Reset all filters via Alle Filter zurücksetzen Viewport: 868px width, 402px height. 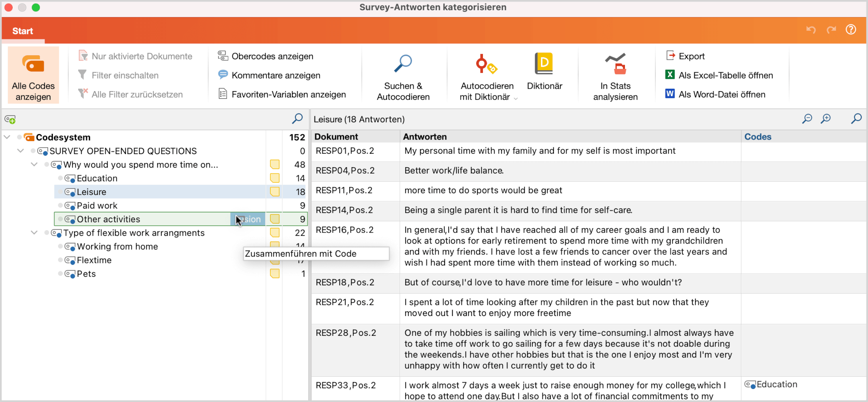click(131, 94)
